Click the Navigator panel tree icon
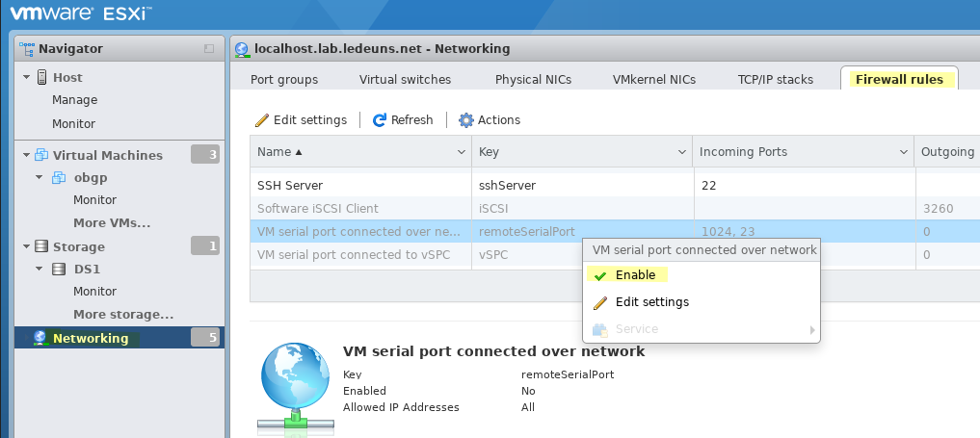This screenshot has height=438, width=980. 27,49
